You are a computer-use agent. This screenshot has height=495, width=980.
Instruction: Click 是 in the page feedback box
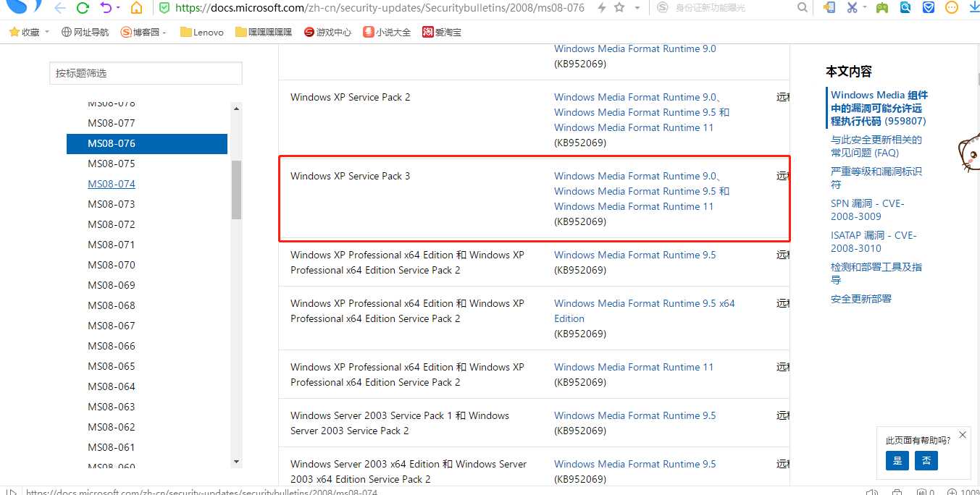[897, 460]
